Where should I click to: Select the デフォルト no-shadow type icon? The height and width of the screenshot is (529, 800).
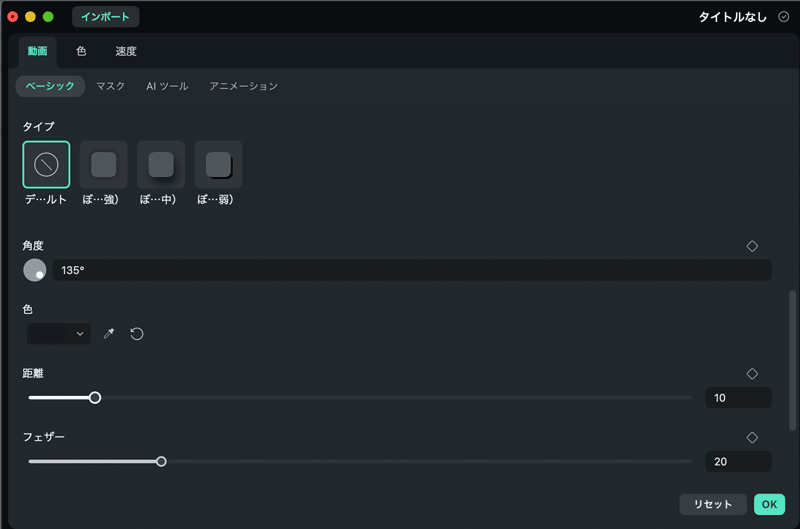(x=46, y=165)
